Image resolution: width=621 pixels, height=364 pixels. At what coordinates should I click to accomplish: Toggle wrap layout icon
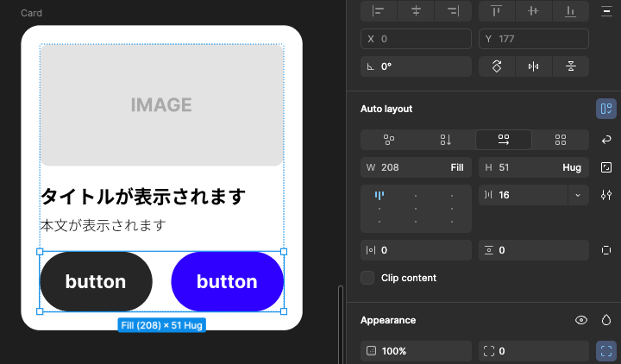pos(606,140)
